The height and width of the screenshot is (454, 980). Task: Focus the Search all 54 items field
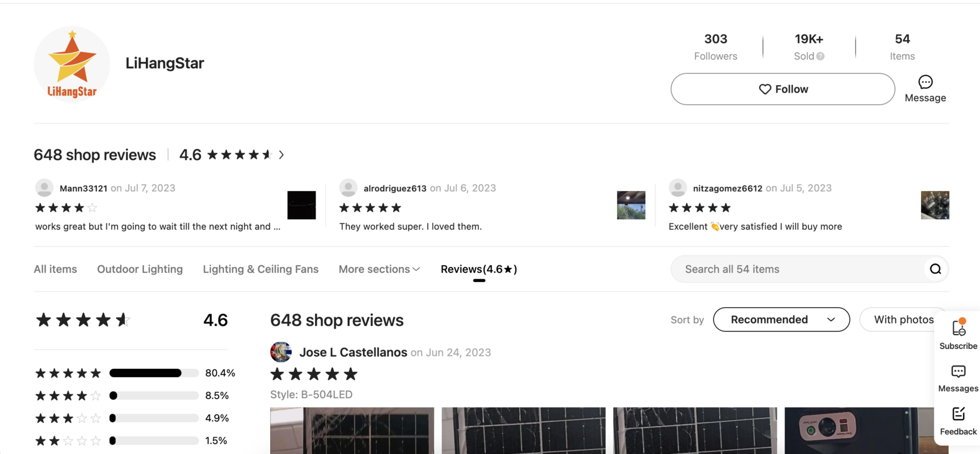[x=798, y=269]
